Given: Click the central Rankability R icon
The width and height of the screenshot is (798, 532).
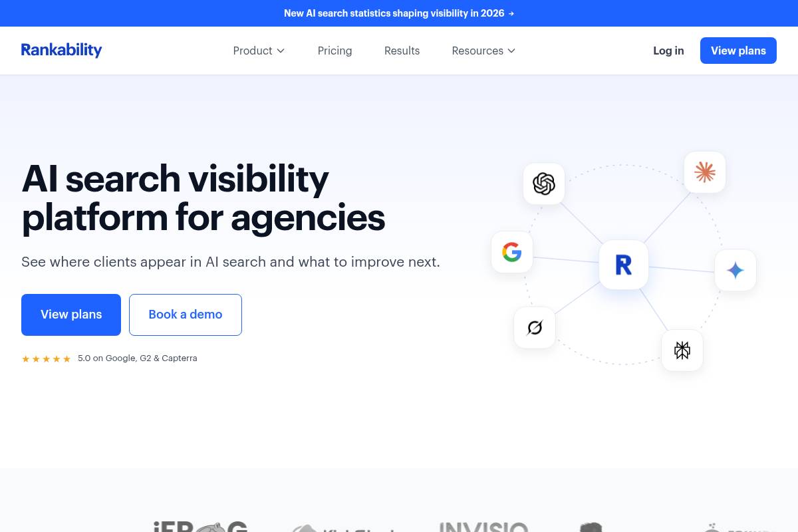Looking at the screenshot, I should click(624, 265).
